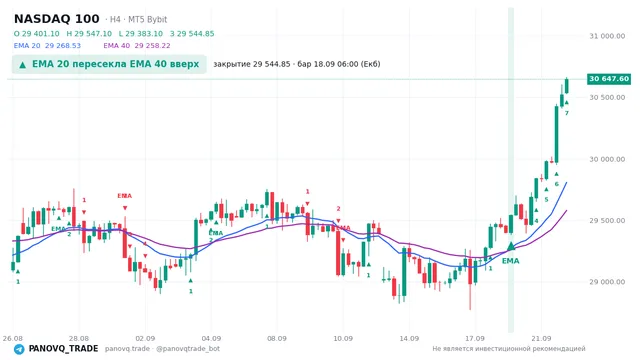Click the current price tag 30 647.60
Image resolution: width=640 pixels, height=360 pixels.
(x=609, y=79)
